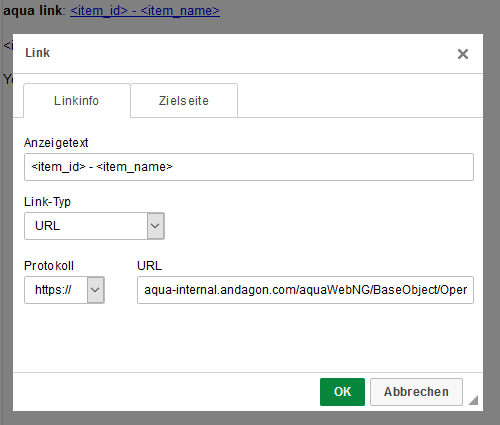The height and width of the screenshot is (425, 500).
Task: Open the Protokoll selector showing https://
Action: (x=64, y=290)
